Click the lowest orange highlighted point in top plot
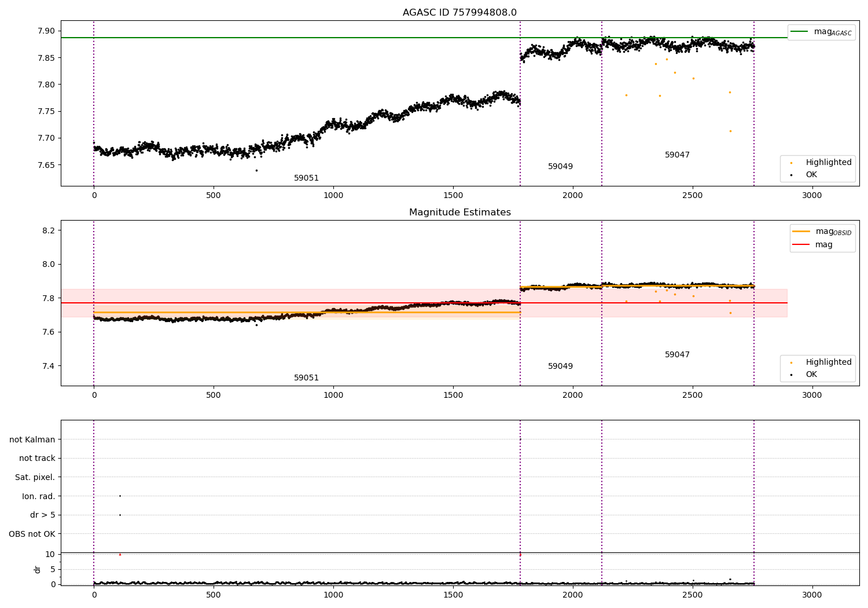The width and height of the screenshot is (868, 608). click(730, 131)
